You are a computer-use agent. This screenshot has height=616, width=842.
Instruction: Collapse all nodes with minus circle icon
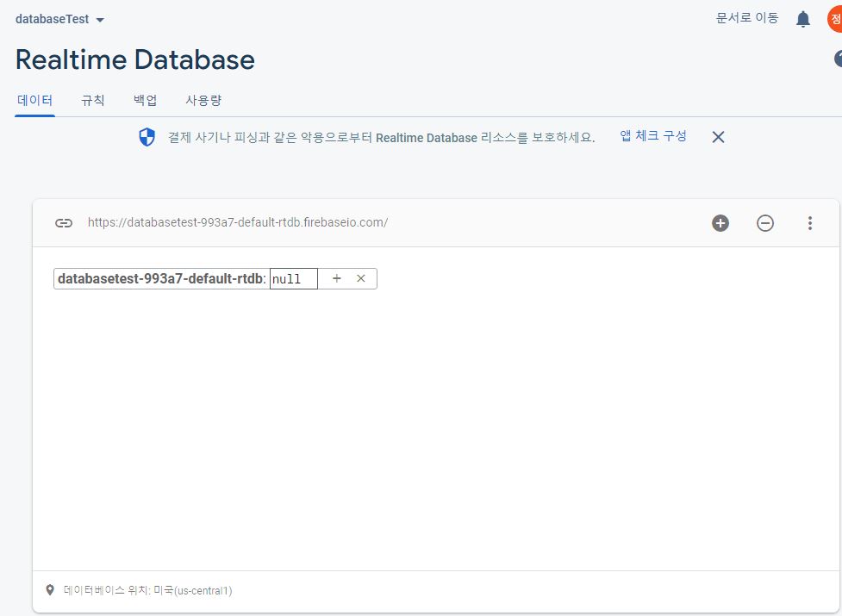764,222
